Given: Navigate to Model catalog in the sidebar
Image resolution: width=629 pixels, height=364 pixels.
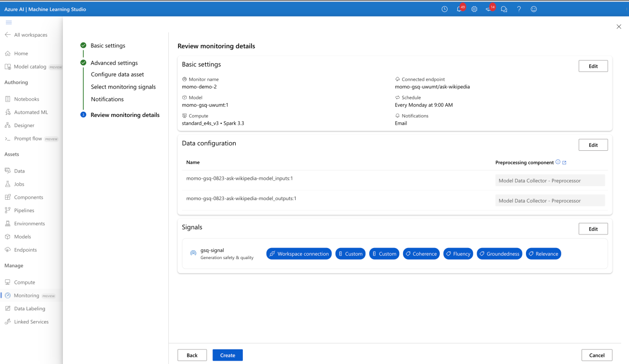Looking at the screenshot, I should pos(30,67).
